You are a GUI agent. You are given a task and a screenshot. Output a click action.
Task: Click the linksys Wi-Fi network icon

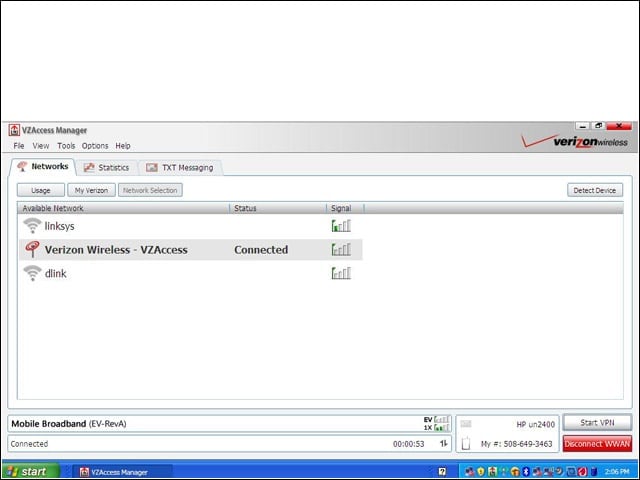point(32,226)
